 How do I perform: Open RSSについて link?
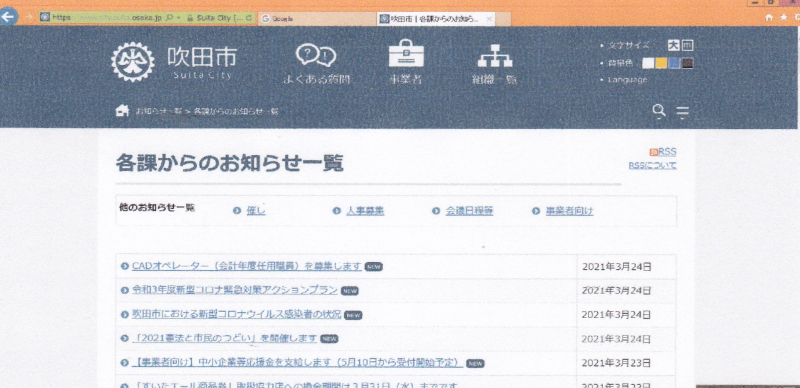click(x=653, y=165)
